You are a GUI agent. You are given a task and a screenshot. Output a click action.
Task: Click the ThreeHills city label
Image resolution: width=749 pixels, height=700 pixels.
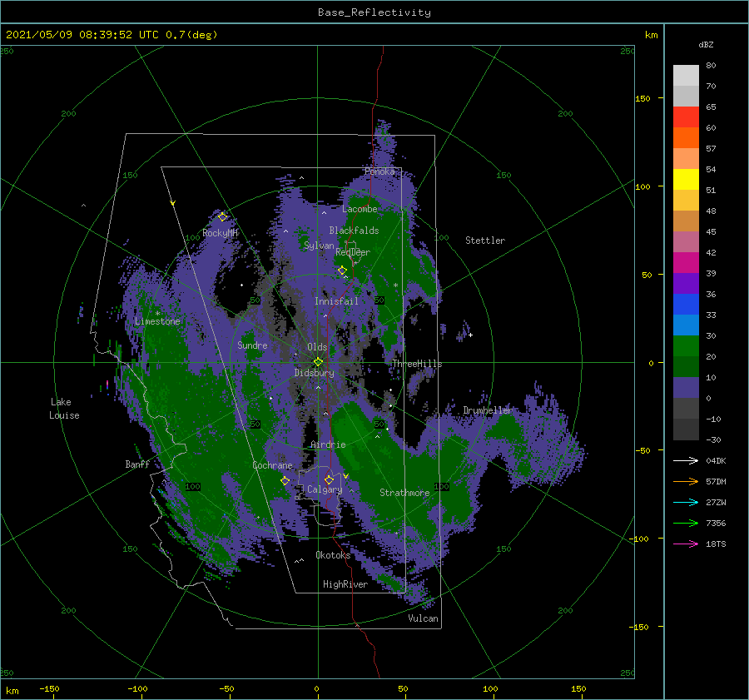[x=417, y=364]
